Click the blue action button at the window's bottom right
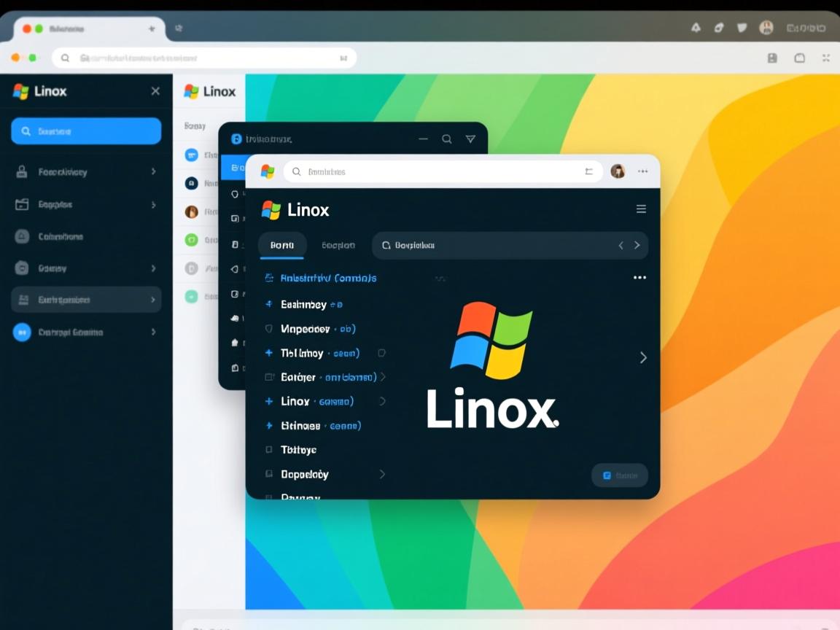 [620, 475]
